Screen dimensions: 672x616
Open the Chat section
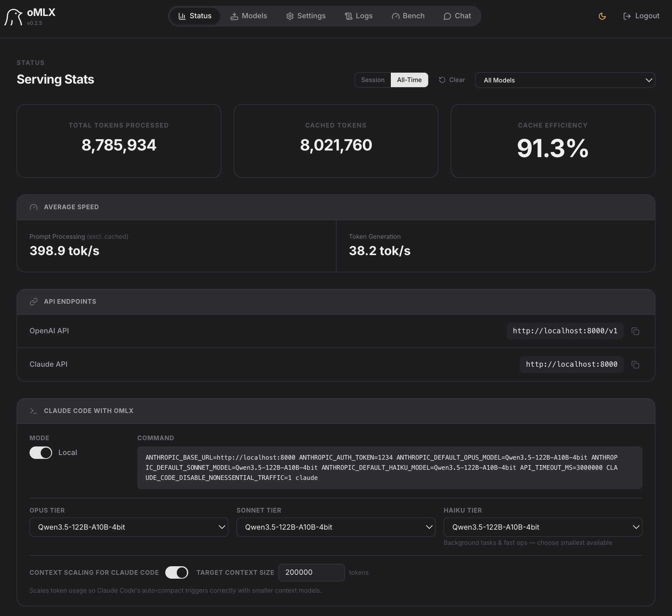click(457, 16)
